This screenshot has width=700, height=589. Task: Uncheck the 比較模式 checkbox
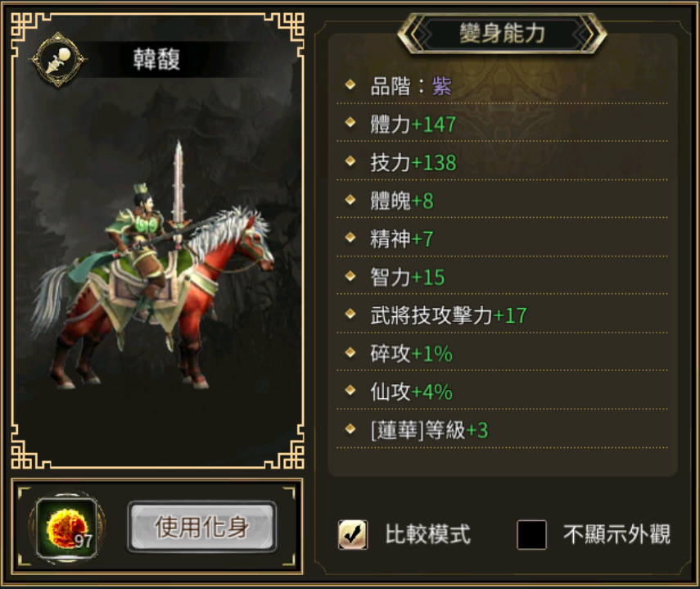[x=353, y=534]
